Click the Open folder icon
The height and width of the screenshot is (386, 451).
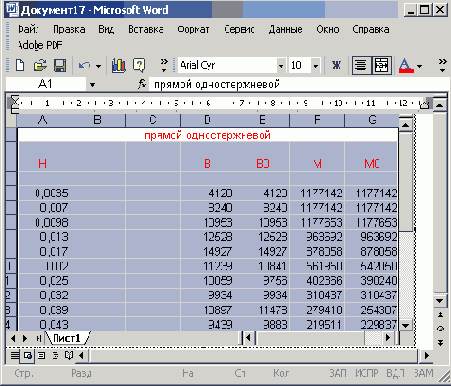click(x=40, y=65)
